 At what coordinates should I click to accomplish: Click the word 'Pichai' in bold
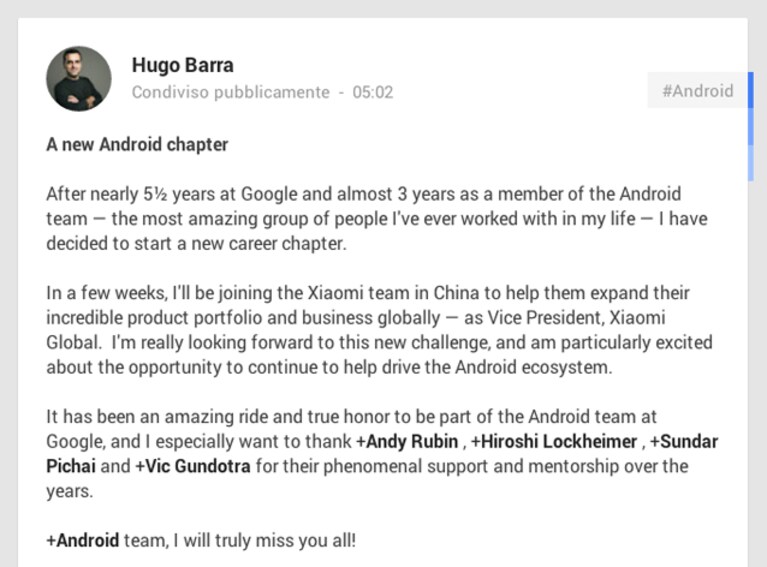coord(71,466)
